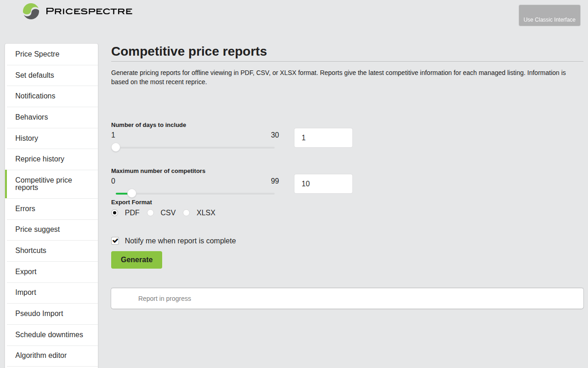
Task: Navigate to Notifications settings
Action: point(35,96)
